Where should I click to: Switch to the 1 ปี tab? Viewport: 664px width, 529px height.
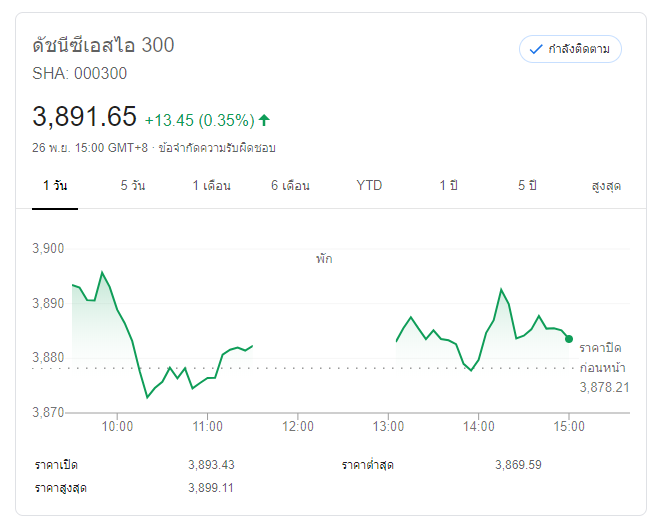click(x=449, y=186)
